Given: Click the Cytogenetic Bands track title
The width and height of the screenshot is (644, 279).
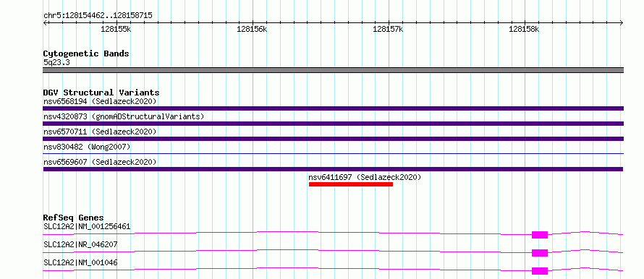Looking at the screenshot, I should (86, 53).
